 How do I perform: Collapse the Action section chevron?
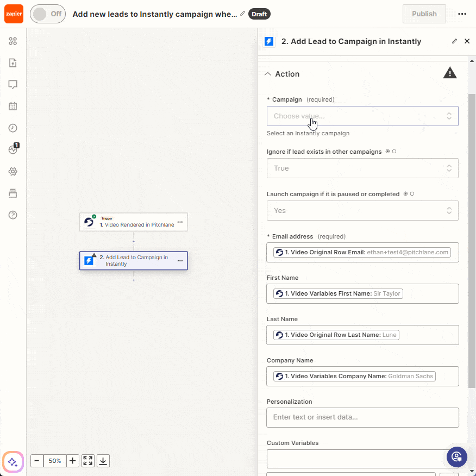(x=267, y=74)
